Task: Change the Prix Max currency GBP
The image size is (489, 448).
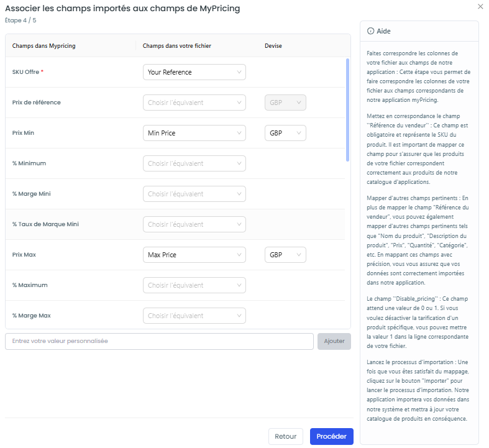Action: click(285, 255)
